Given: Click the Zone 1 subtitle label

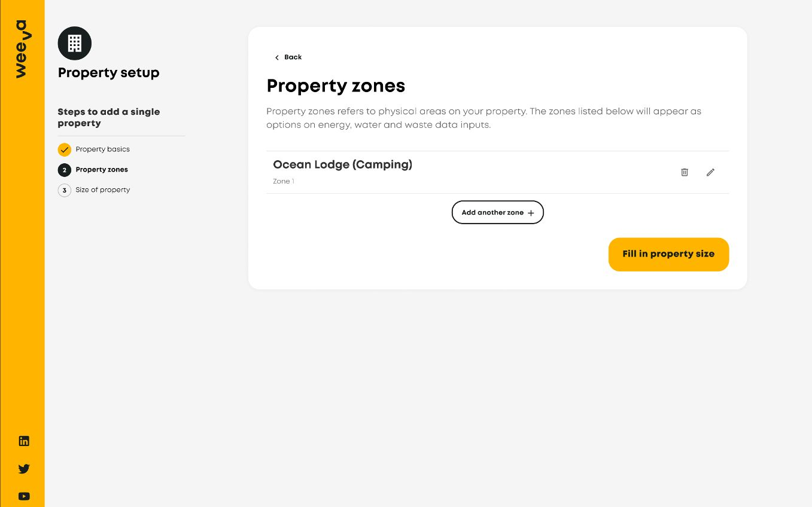Looking at the screenshot, I should 283,181.
